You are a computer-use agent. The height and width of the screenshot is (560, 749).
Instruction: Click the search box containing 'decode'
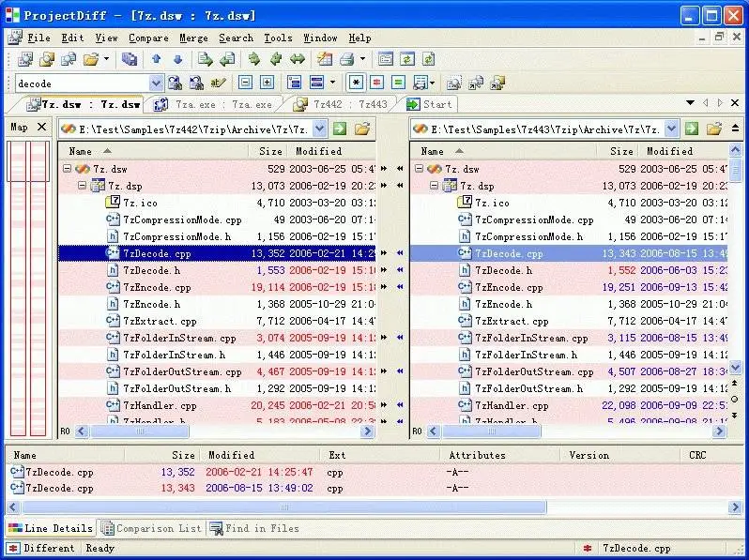pos(83,83)
